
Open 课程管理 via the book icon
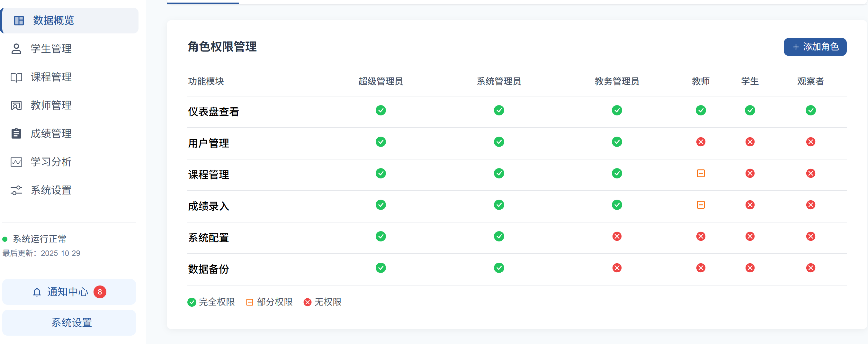[16, 77]
